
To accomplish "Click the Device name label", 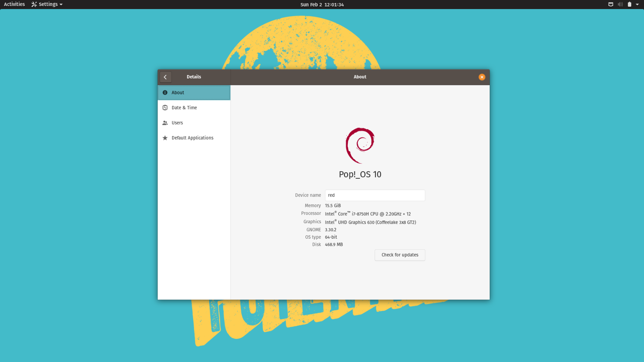I will click(308, 195).
